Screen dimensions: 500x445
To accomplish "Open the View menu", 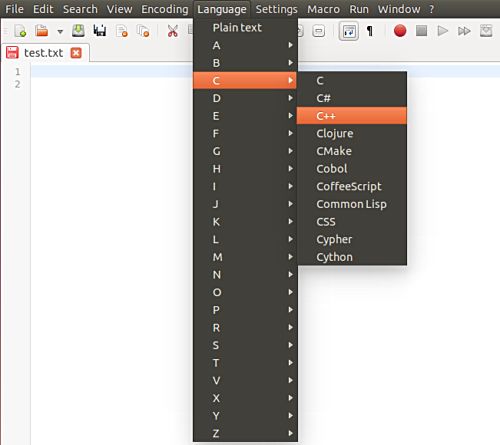I will [x=119, y=9].
